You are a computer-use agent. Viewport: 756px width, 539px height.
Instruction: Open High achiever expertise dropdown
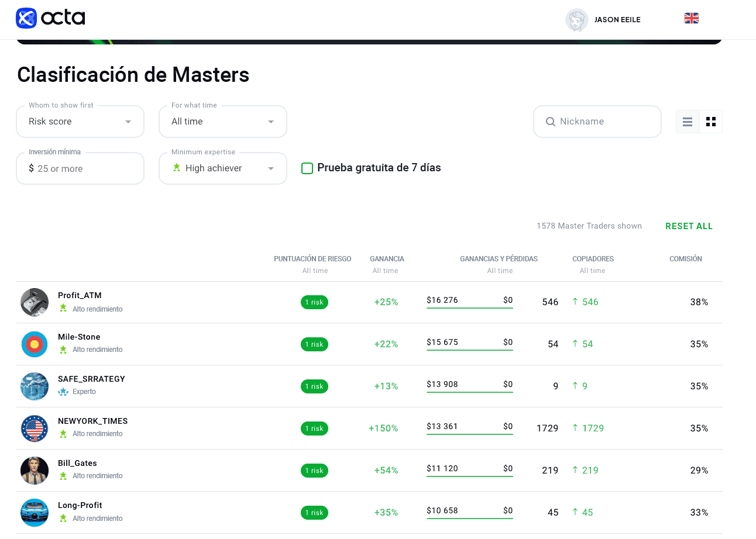coord(223,168)
